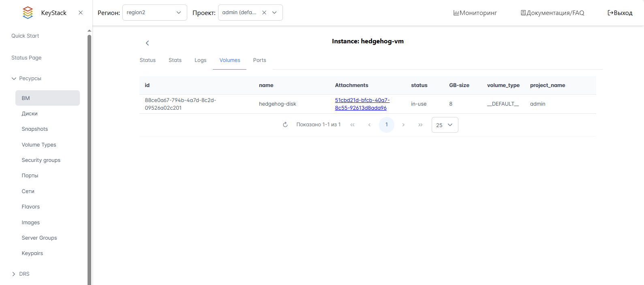Image resolution: width=644 pixels, height=285 pixels.
Task: Collapse the Ресурсы section
Action: point(14,79)
